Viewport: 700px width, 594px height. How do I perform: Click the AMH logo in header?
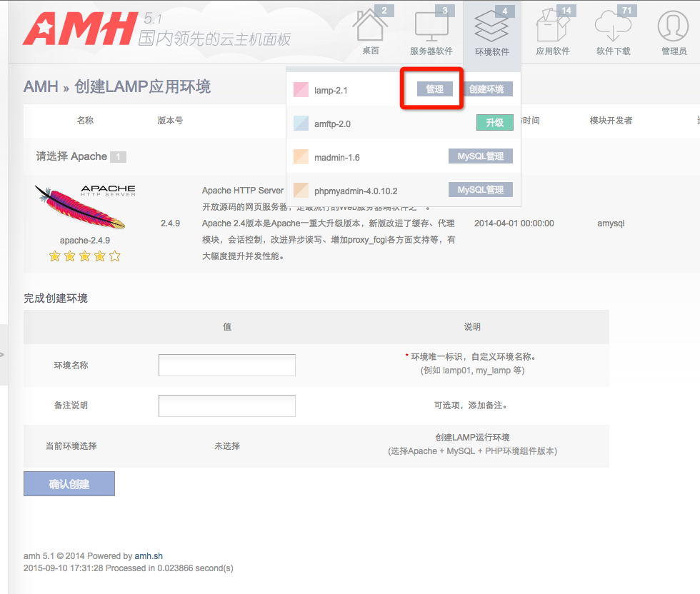[x=79, y=29]
